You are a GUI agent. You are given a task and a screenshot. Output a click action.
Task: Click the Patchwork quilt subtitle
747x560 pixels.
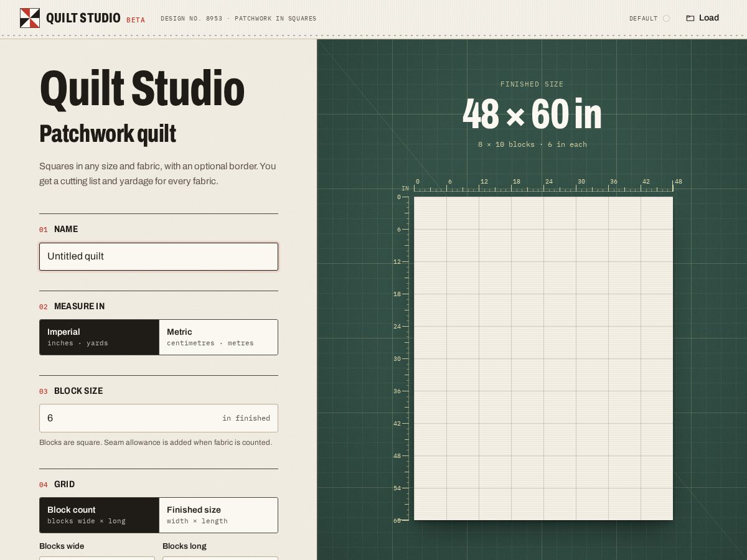point(108,134)
